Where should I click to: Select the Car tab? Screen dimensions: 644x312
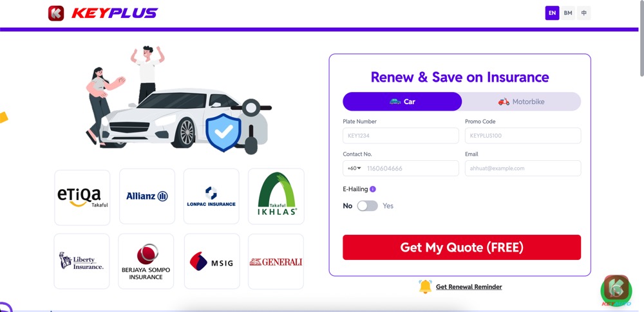402,102
